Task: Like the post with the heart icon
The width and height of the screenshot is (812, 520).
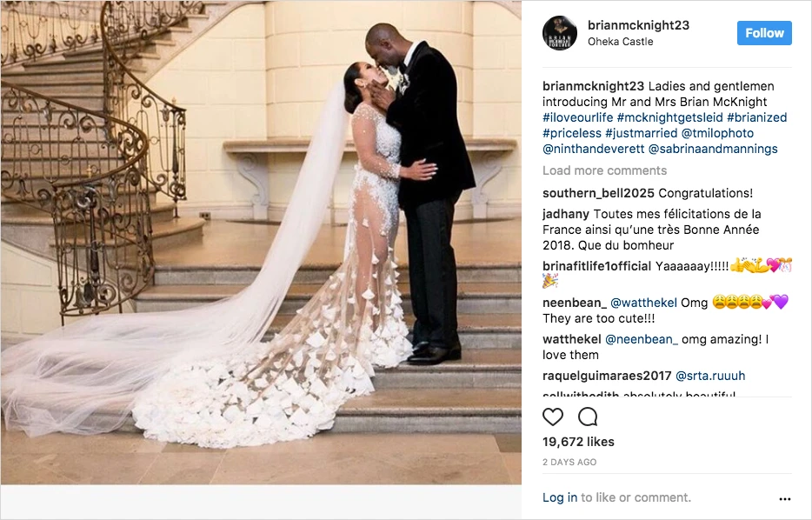Action: point(553,417)
